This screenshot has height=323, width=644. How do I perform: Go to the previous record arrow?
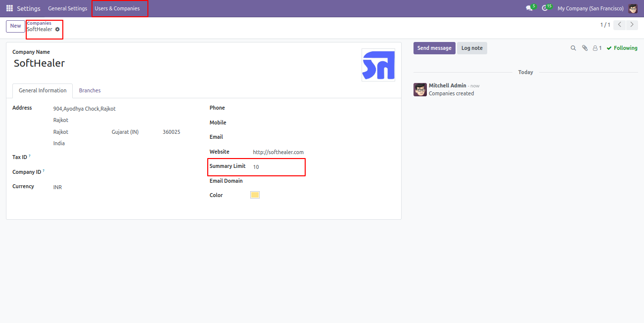(619, 25)
